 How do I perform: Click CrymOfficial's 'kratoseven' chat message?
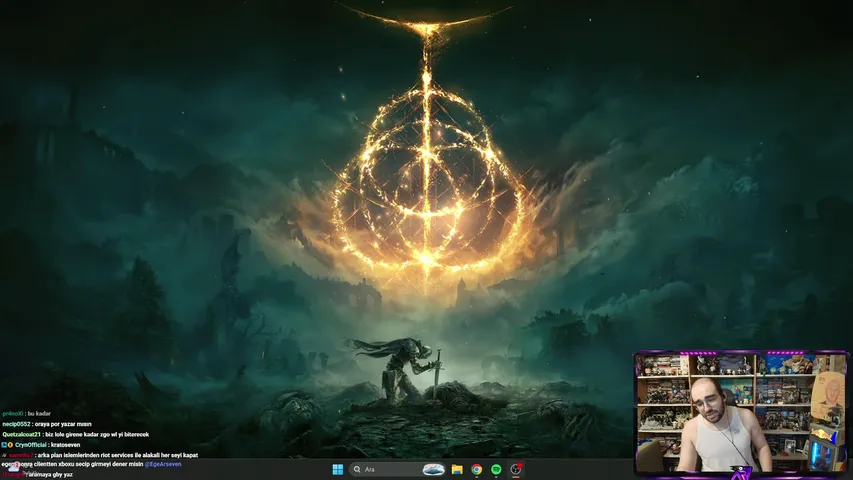click(x=41, y=445)
